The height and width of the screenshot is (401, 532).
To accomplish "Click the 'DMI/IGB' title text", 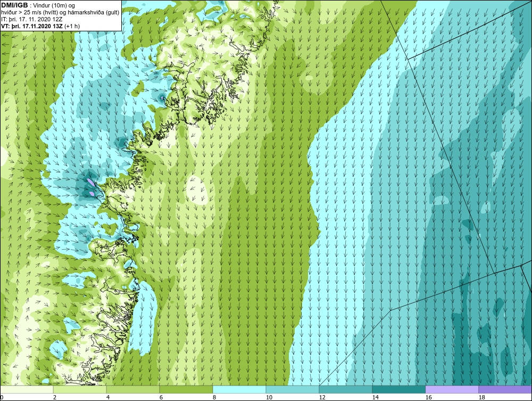I will click(x=14, y=5).
